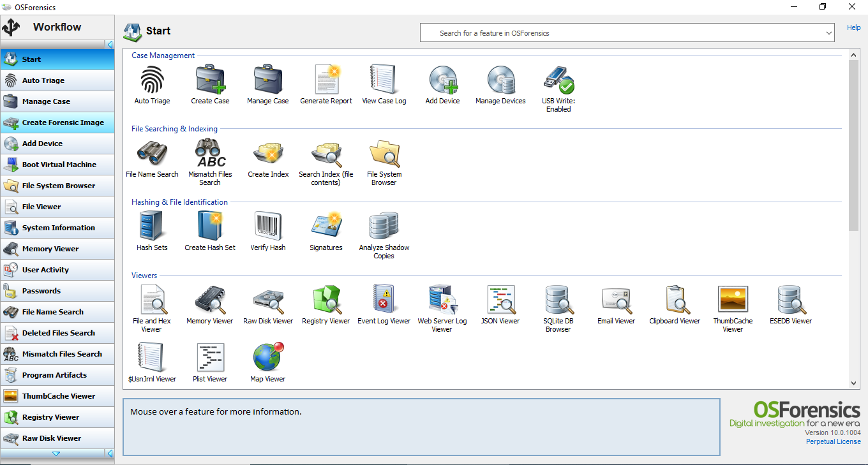Select Raw Disk Viewer in the Workflow sidebar
This screenshot has width=868, height=465.
(57, 438)
